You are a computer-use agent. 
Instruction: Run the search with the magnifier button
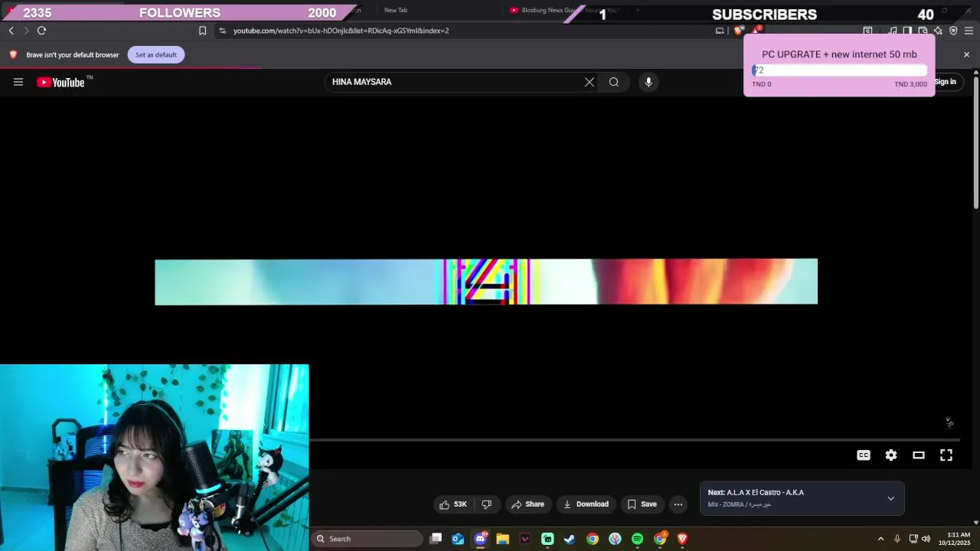[614, 82]
